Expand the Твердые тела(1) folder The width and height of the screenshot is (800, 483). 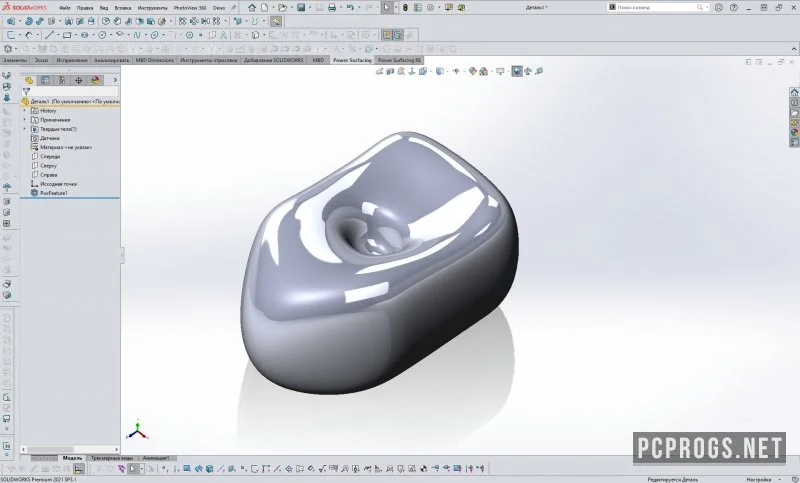[x=24, y=129]
